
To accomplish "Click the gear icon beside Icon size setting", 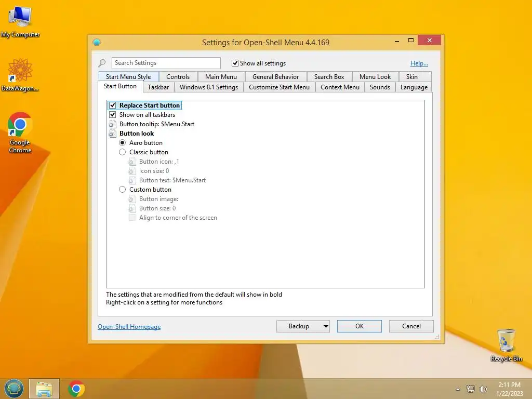I will tap(132, 171).
